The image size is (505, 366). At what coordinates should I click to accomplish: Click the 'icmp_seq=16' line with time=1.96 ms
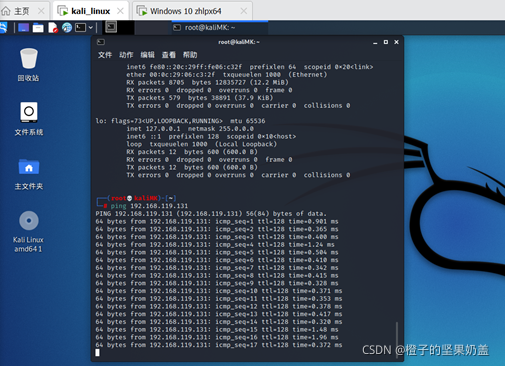point(217,337)
